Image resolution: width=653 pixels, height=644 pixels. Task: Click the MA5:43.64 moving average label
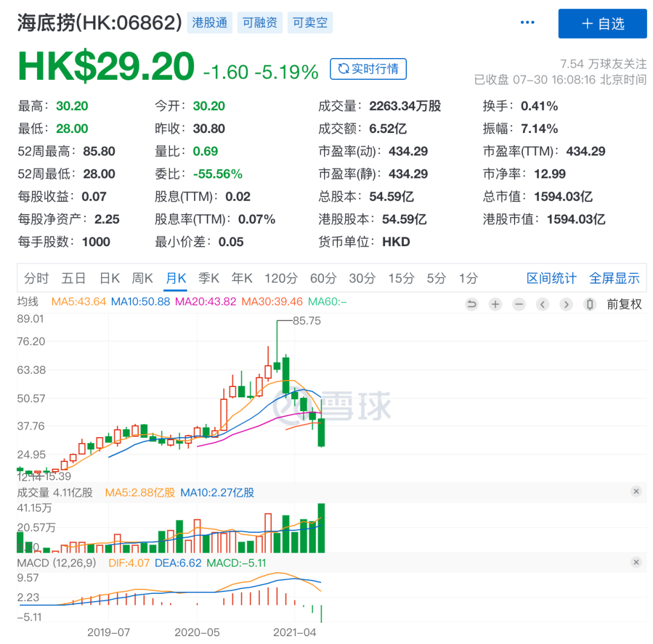coord(79,302)
